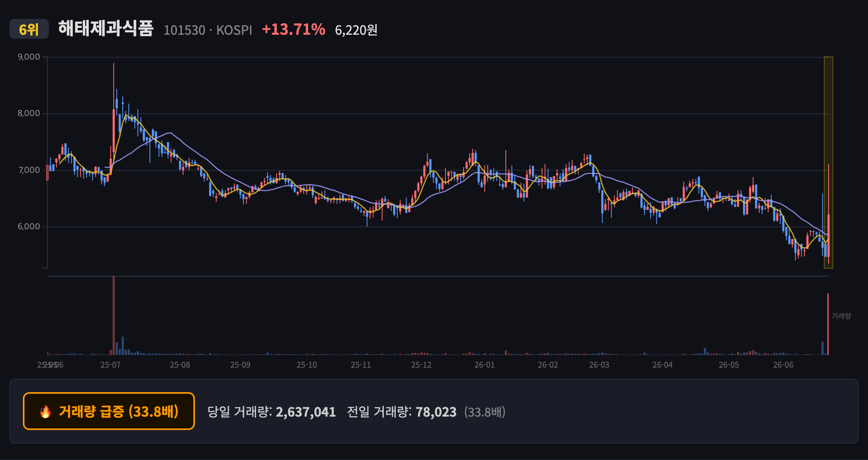Select the stock name 해태제과식품
The height and width of the screenshot is (460, 868).
tap(106, 29)
